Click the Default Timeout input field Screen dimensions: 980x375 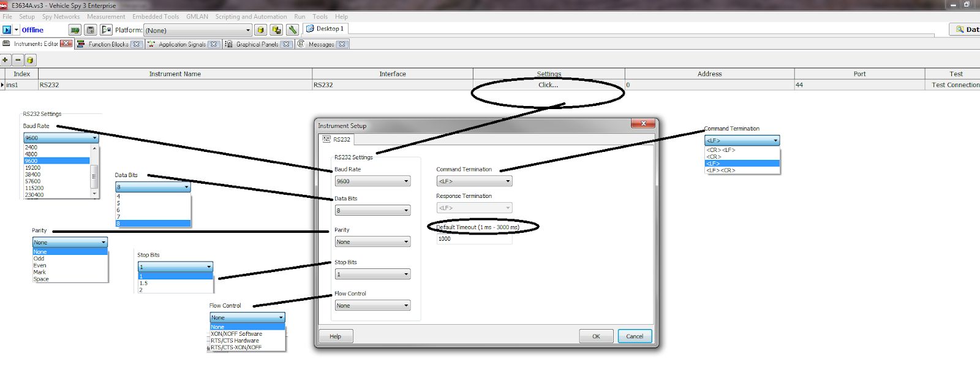pos(473,239)
